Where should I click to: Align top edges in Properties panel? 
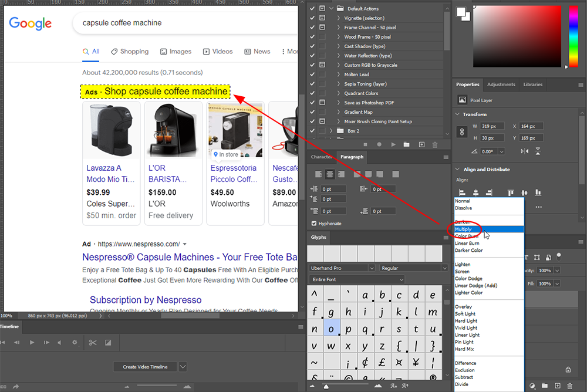click(x=511, y=192)
